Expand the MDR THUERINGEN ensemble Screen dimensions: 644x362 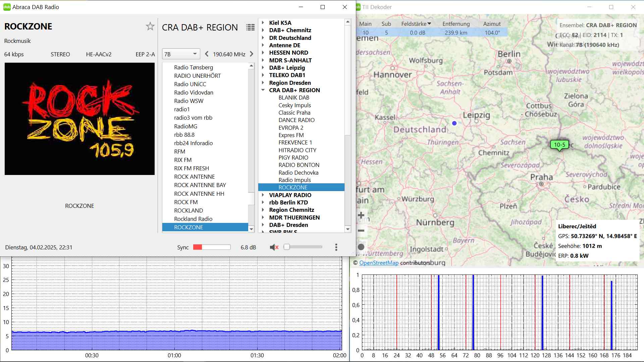[x=263, y=218]
